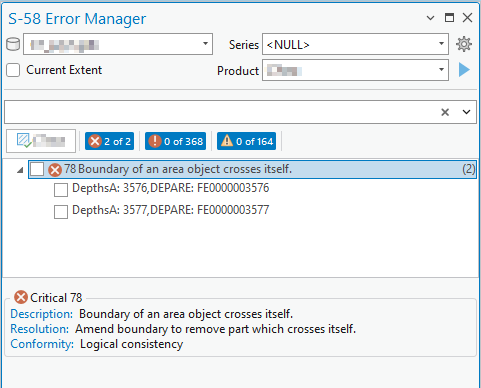This screenshot has width=481, height=388.
Task: Click the database cylinder icon
Action: coord(13,44)
